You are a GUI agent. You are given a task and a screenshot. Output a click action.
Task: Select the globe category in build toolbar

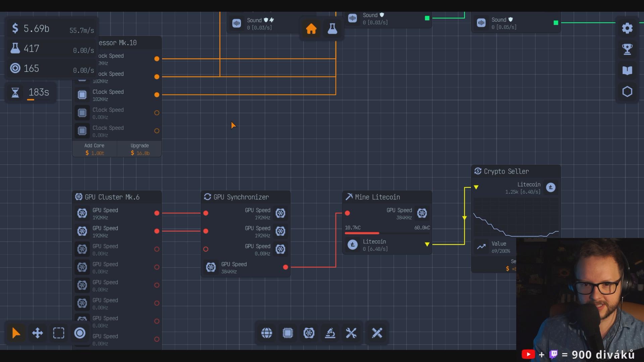coord(267,333)
